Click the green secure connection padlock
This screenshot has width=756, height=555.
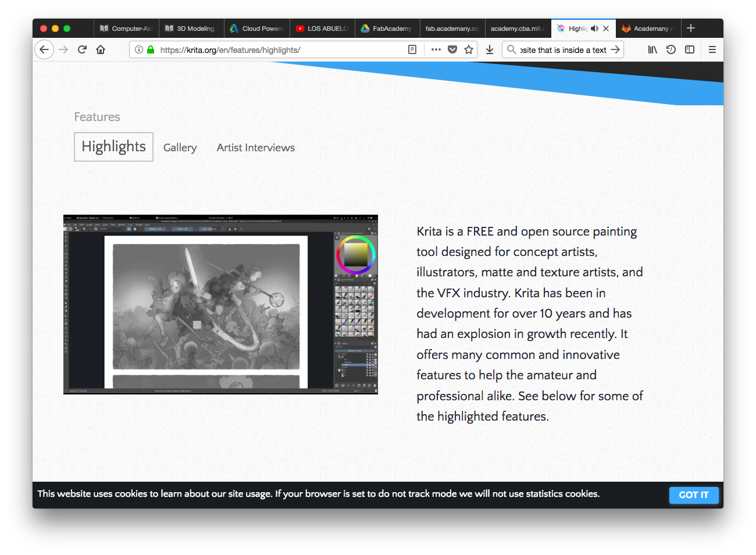[x=151, y=50]
